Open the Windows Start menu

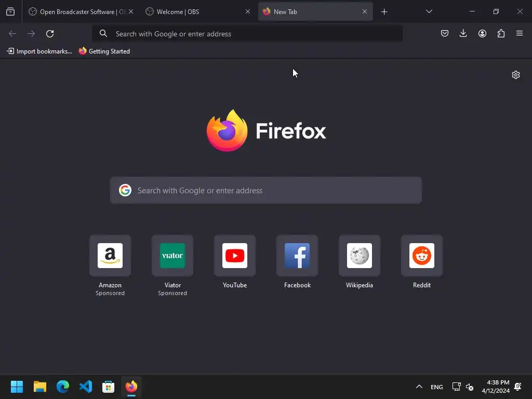coord(17,387)
